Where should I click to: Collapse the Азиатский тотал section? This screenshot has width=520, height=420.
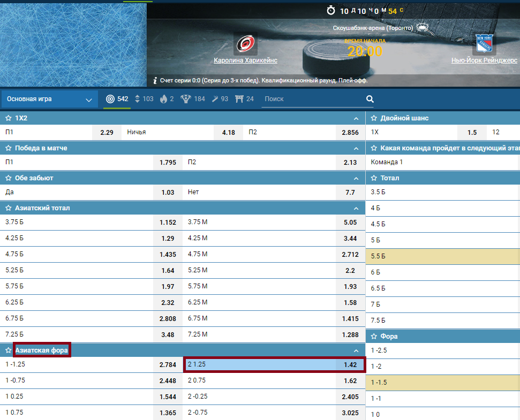tap(356, 208)
